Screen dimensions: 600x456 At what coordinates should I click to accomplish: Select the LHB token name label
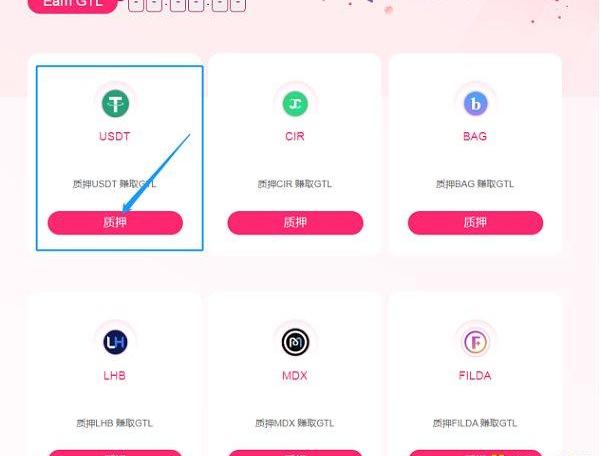point(114,376)
